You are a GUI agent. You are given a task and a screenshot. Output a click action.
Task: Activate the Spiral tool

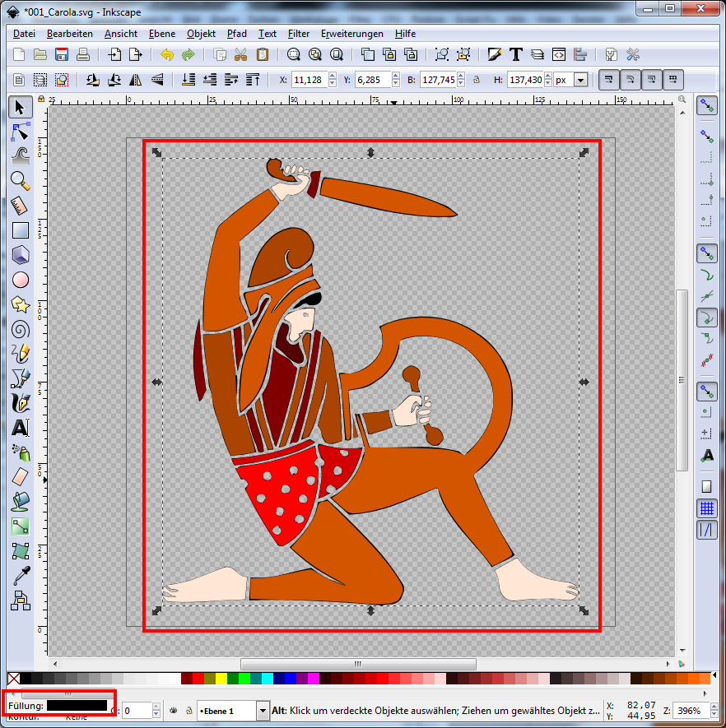point(21,329)
